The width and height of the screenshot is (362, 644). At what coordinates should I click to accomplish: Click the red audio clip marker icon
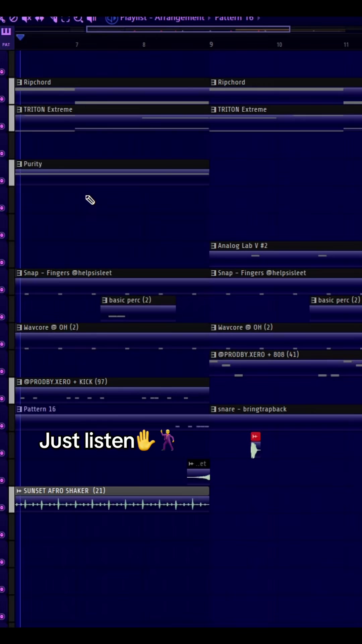(x=255, y=436)
